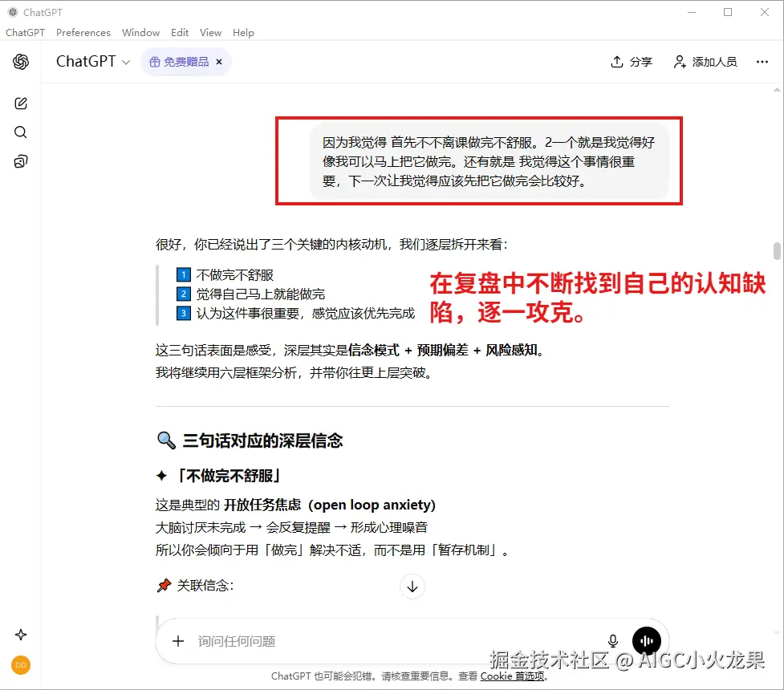This screenshot has height=690, width=784.
Task: Open the Edit menu
Action: 179,32
